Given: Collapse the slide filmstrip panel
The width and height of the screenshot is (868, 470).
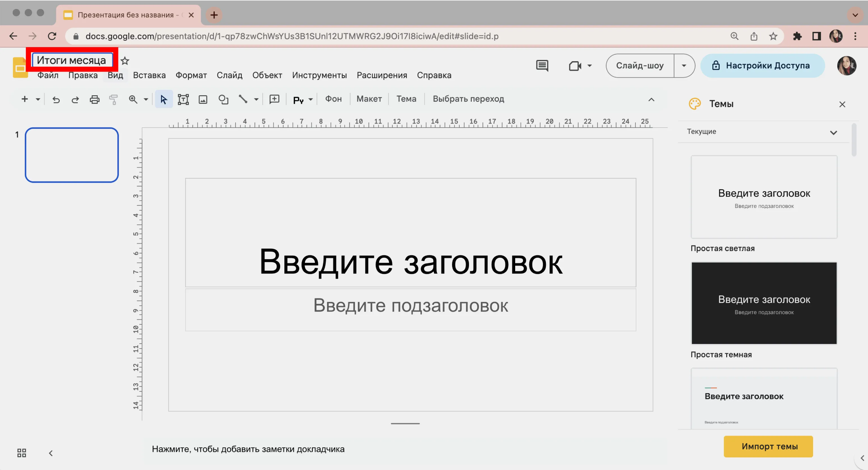Looking at the screenshot, I should [x=51, y=453].
